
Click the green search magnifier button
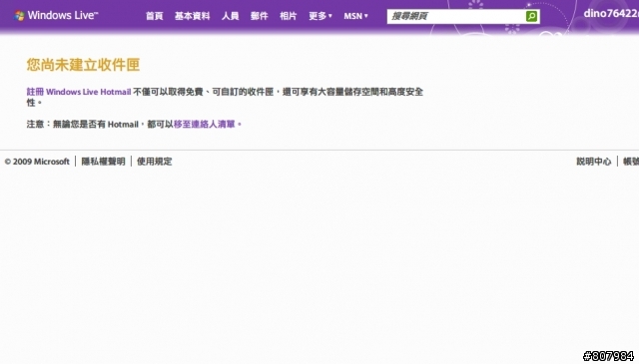pos(531,16)
